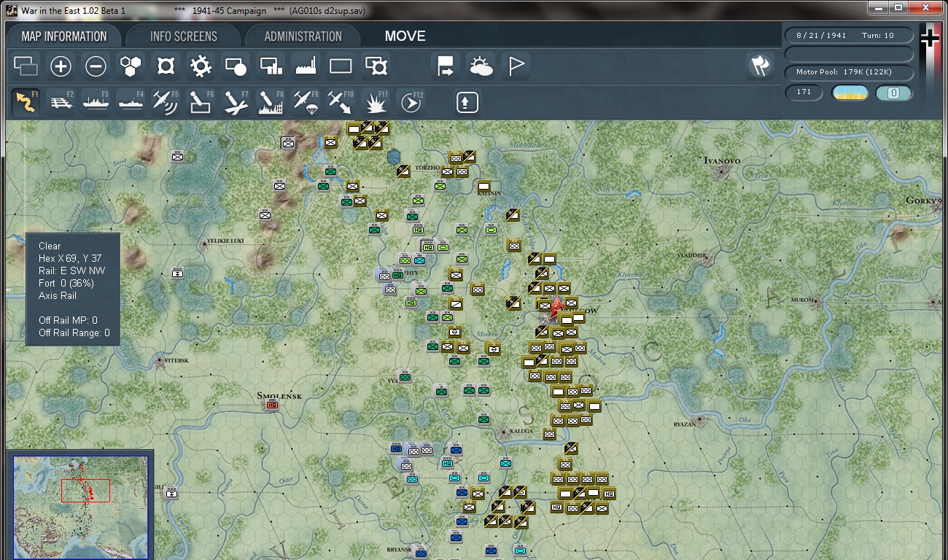
Task: Select the F7 bomb airfield icon
Action: [236, 102]
